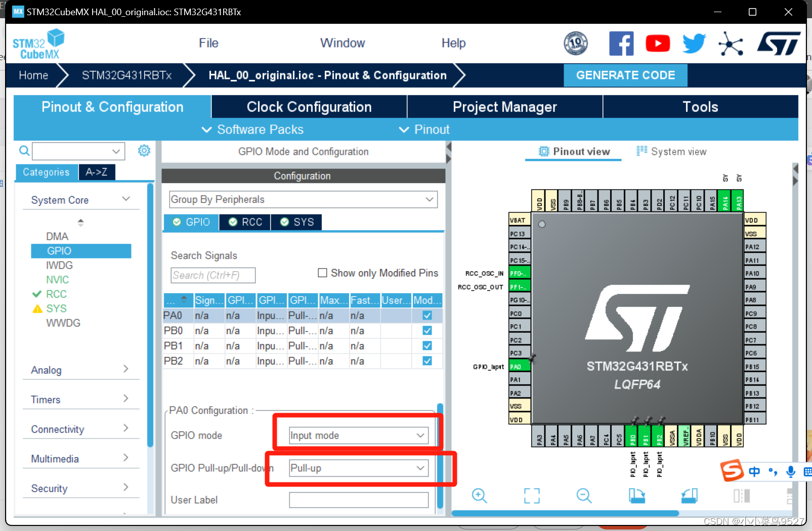This screenshot has width=812, height=531.
Task: Open the Group By Peripherals dropdown
Action: [303, 199]
